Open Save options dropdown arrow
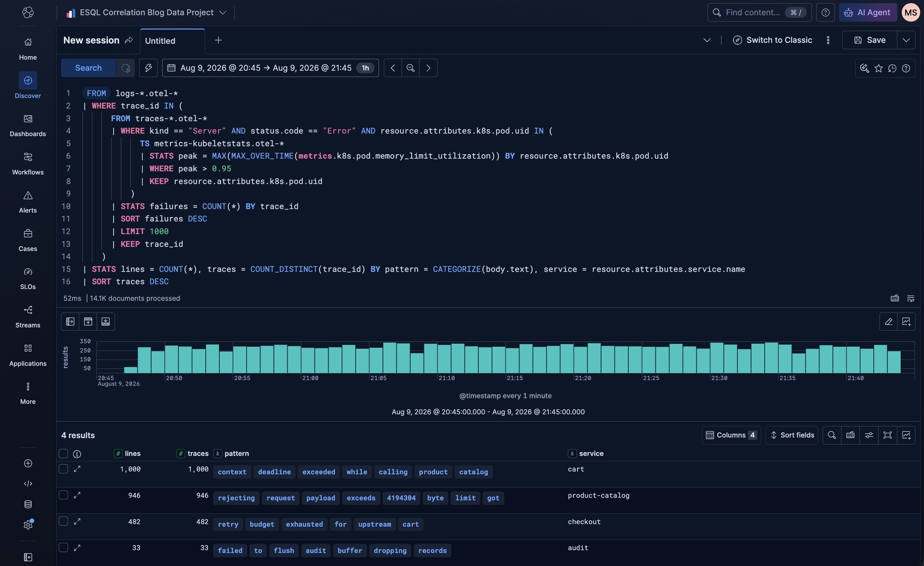The width and height of the screenshot is (924, 566). click(906, 40)
